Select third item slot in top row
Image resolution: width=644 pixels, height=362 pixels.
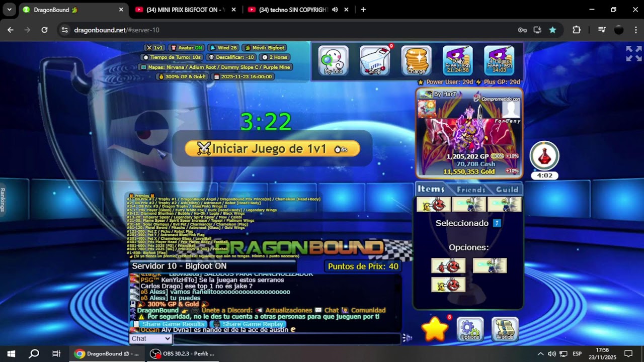504,205
